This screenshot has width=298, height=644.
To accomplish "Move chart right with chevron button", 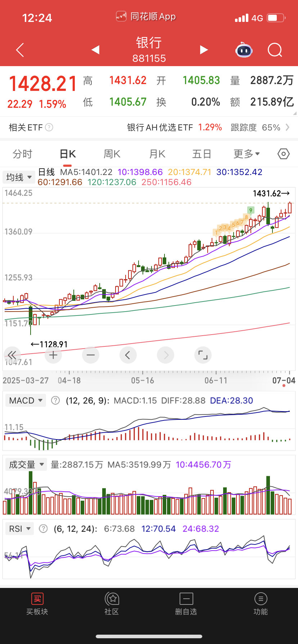I will [166, 355].
